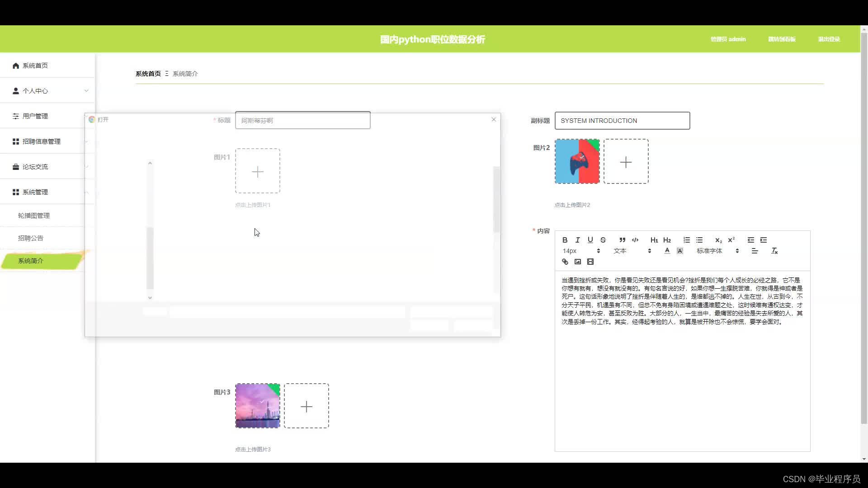
Task: Insert a code block with the code icon
Action: (635, 240)
